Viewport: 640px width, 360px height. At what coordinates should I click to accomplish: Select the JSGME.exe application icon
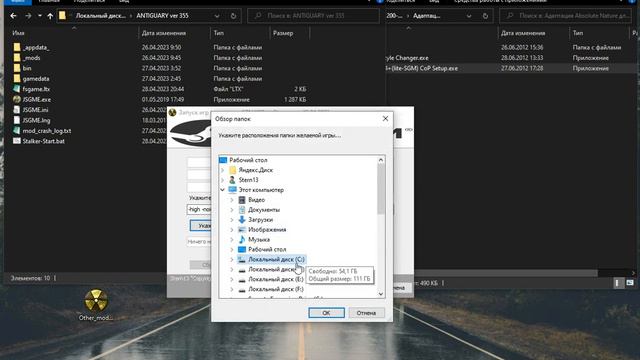pos(17,99)
